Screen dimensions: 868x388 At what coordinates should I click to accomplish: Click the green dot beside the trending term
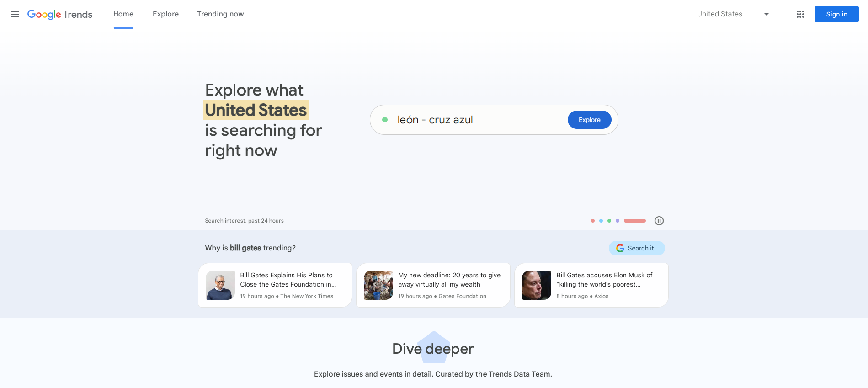tap(385, 120)
